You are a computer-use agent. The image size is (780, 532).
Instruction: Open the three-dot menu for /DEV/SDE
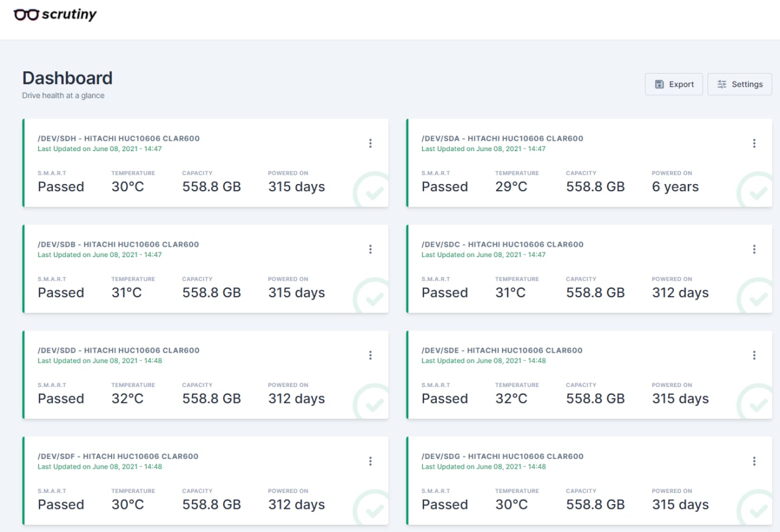(754, 355)
